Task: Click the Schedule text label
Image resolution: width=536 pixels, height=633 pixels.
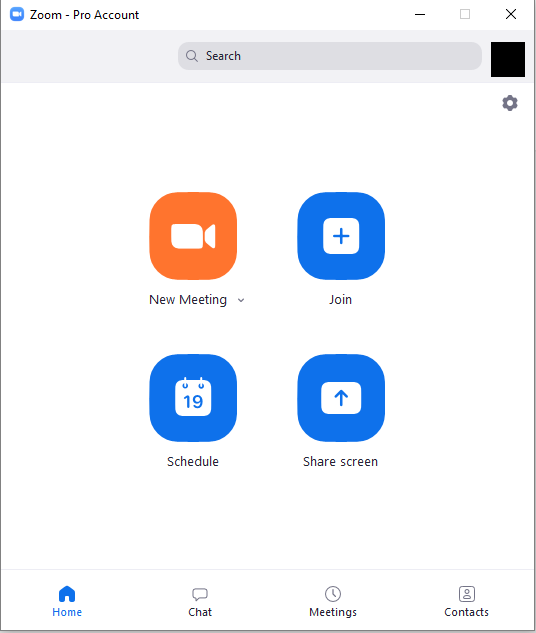Action: coord(193,461)
